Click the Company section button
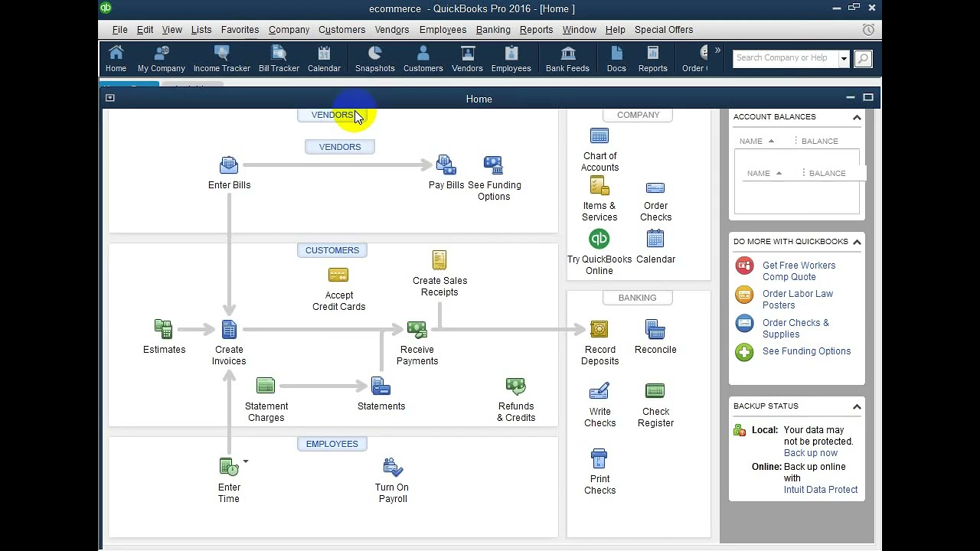This screenshot has height=551, width=980. (638, 115)
